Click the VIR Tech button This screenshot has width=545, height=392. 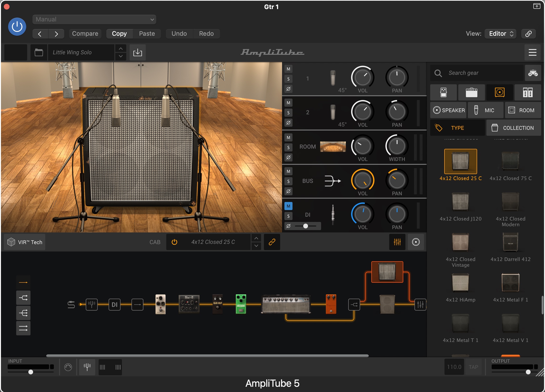point(25,242)
